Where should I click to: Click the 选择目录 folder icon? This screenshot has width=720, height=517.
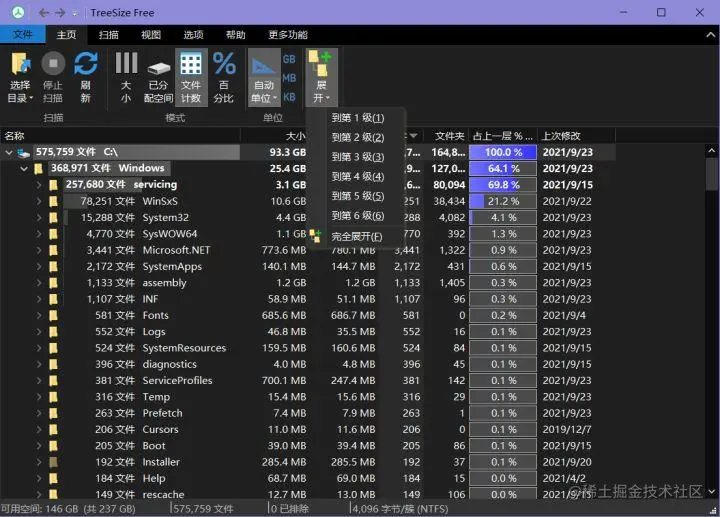point(20,63)
